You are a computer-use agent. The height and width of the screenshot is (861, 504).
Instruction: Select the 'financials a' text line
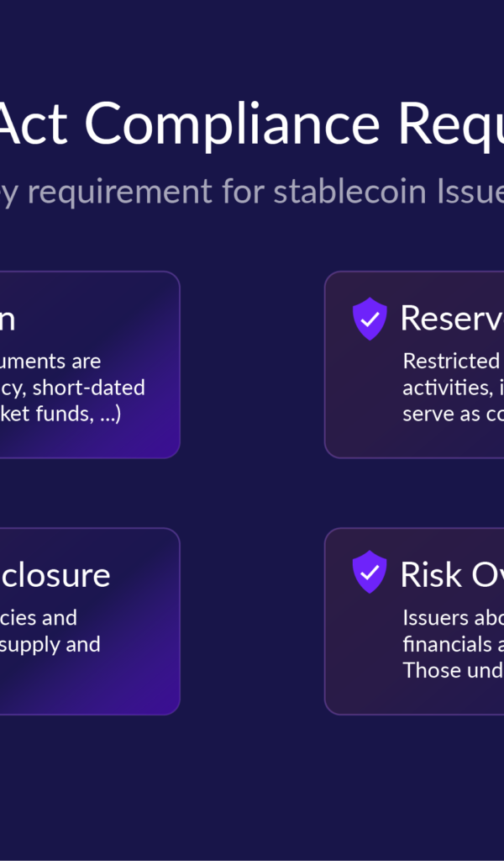[x=453, y=644]
